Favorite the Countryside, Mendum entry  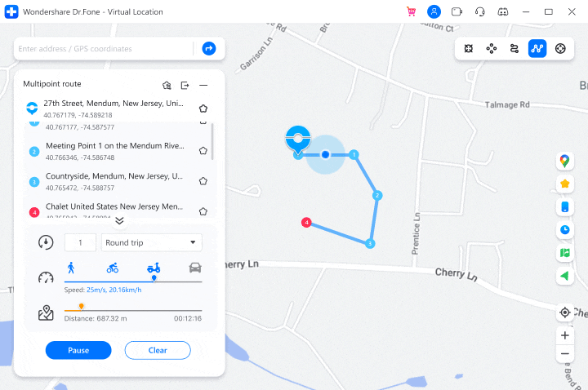203,181
